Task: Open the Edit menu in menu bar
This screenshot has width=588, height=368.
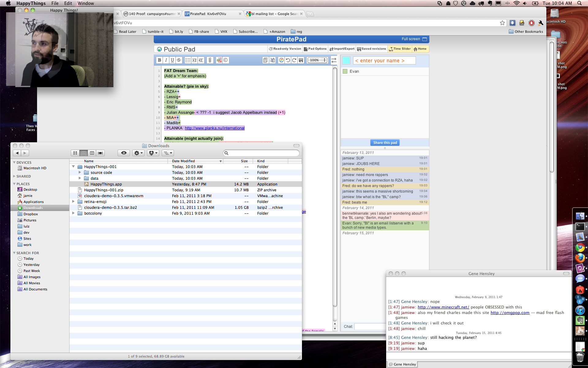Action: click(68, 3)
